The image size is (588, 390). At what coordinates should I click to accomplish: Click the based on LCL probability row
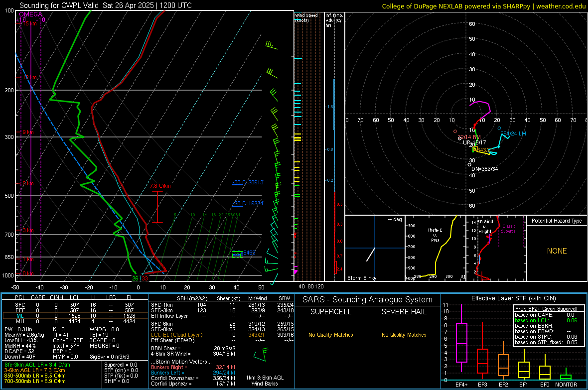tap(546, 320)
